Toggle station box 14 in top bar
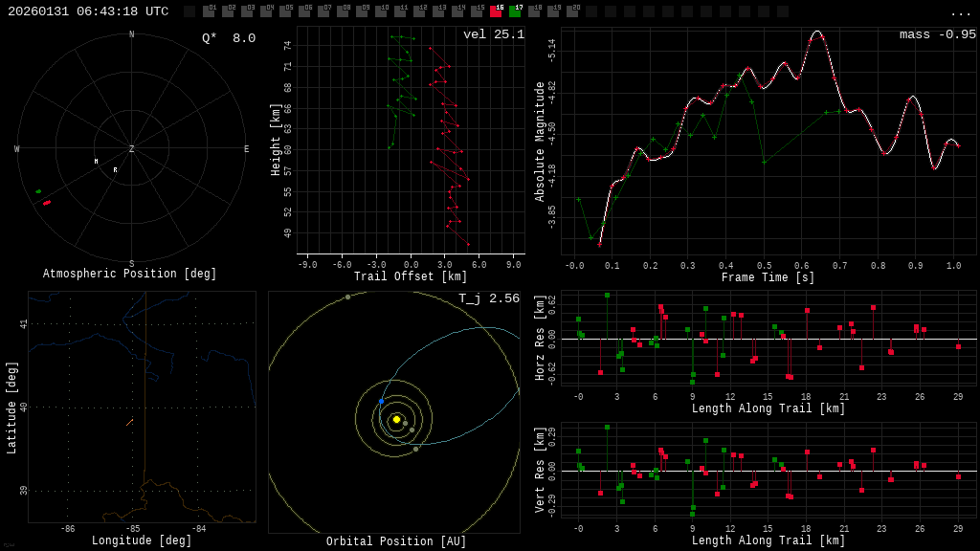Viewport: 980px width, 551px height. (x=457, y=11)
